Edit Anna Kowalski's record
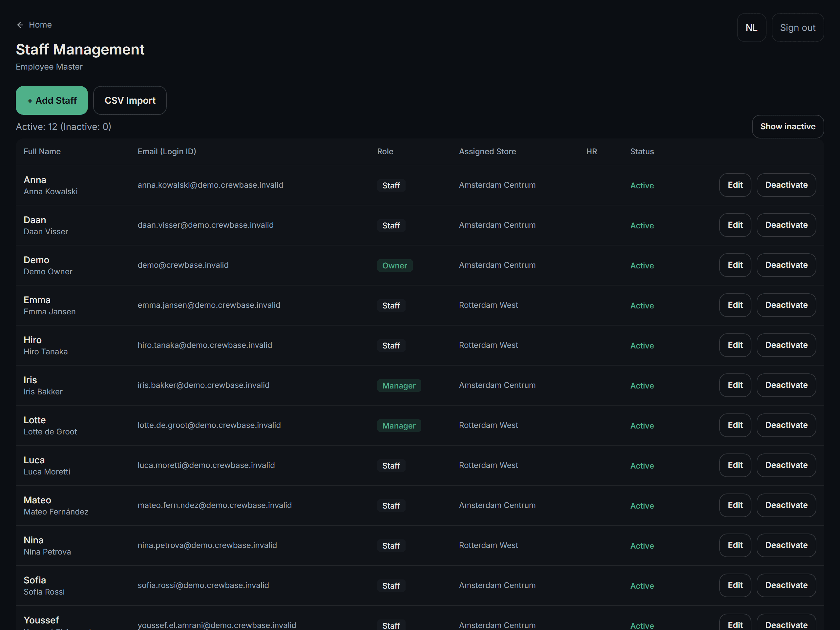 [x=735, y=185]
